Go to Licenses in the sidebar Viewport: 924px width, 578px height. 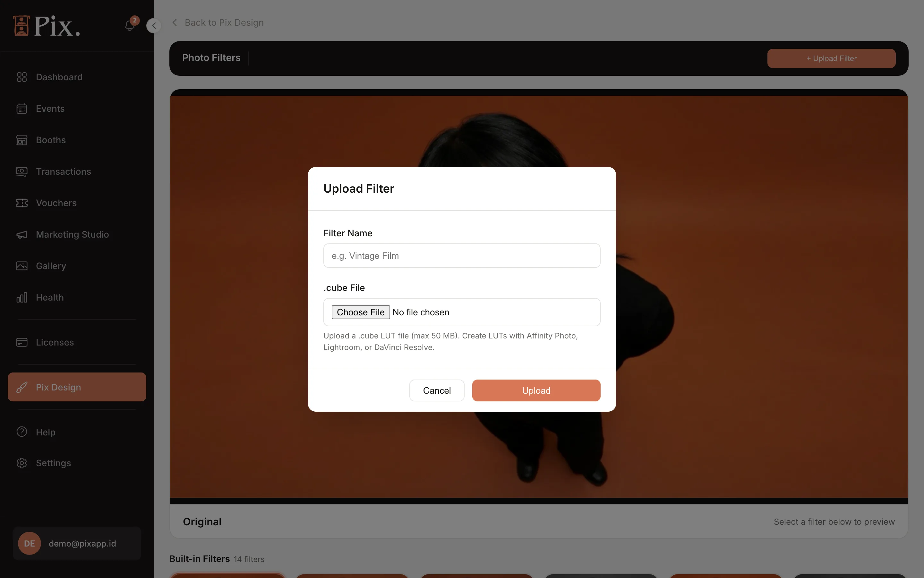pyautogui.click(x=77, y=342)
